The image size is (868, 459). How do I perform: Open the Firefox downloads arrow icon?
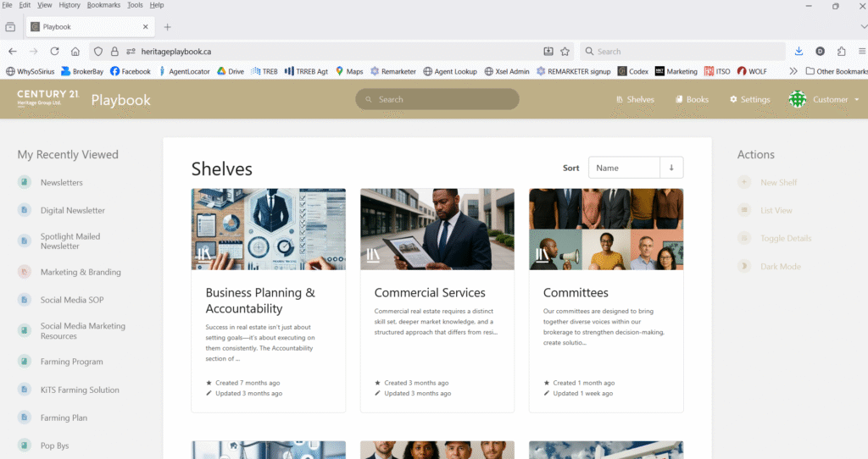click(798, 51)
